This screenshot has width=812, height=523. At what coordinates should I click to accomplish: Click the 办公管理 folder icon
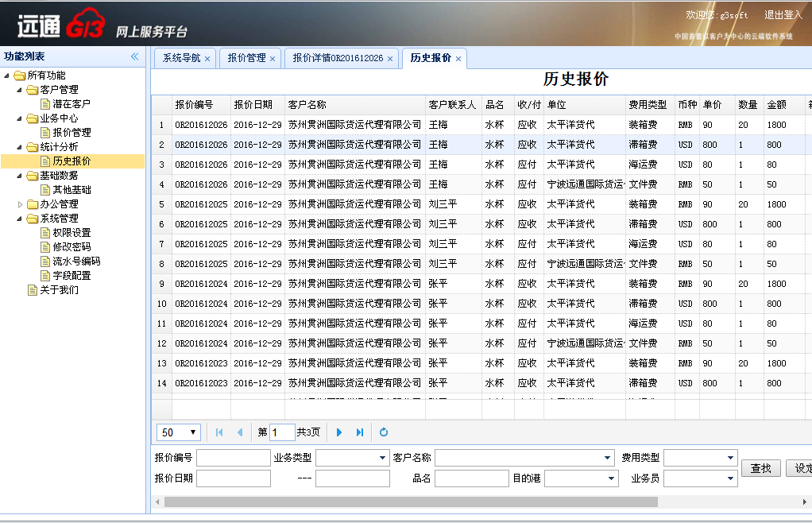pyautogui.click(x=33, y=204)
